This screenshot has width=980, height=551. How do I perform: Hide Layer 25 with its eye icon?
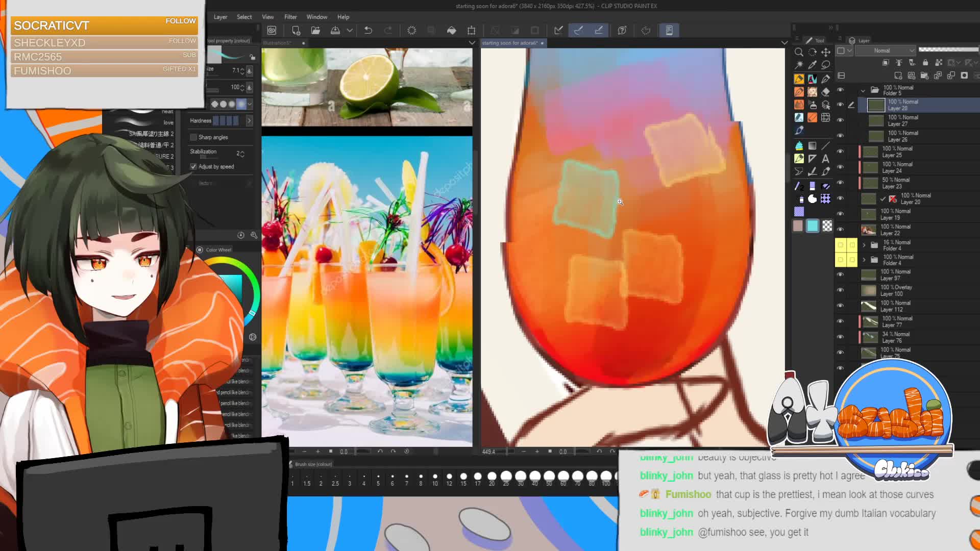tap(840, 152)
